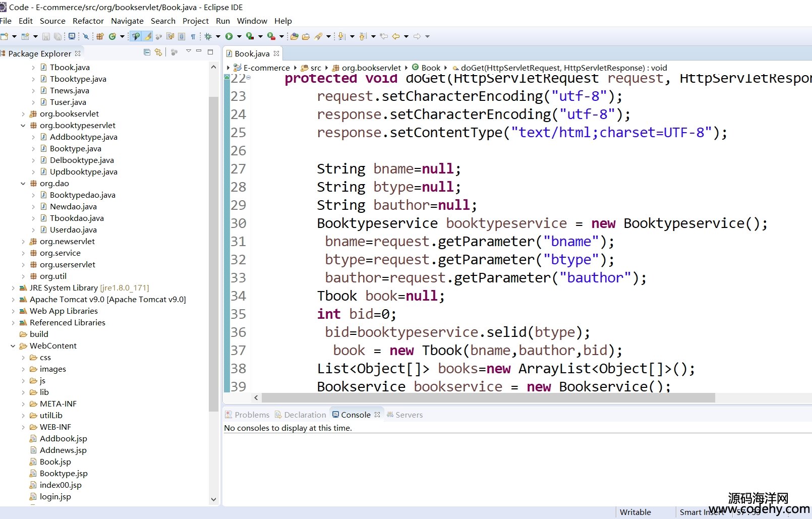
Task: Toggle Link with Editor in Package Explorer
Action: (158, 52)
